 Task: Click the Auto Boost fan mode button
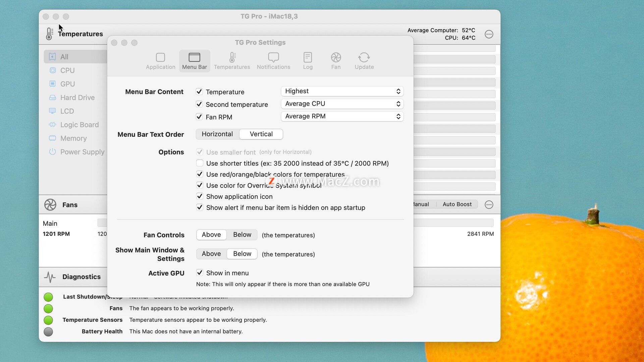[x=457, y=204]
